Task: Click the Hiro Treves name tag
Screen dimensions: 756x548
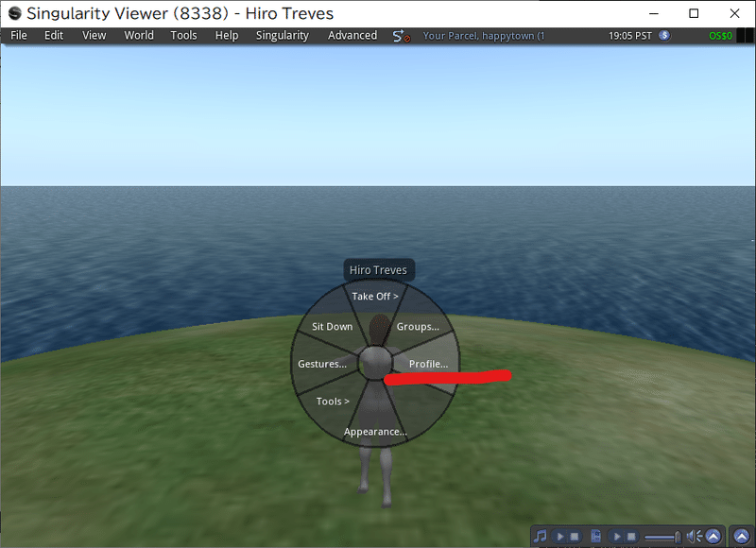Action: (x=379, y=270)
